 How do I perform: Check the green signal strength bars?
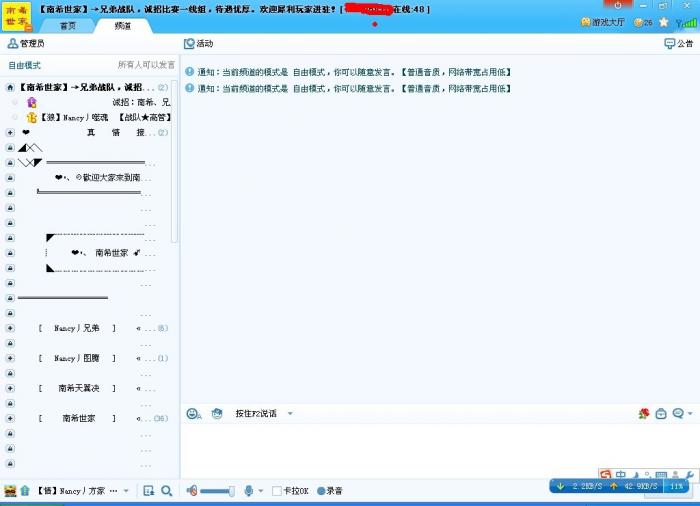tap(686, 22)
